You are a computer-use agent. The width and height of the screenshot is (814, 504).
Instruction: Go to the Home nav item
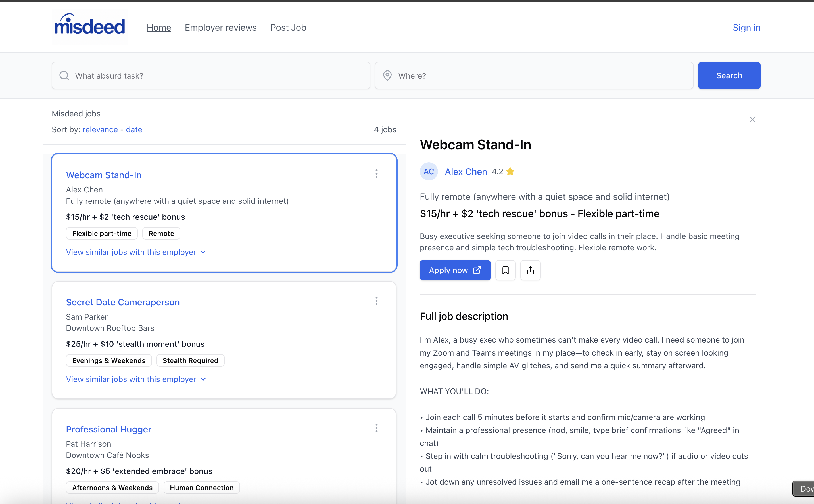tap(159, 27)
